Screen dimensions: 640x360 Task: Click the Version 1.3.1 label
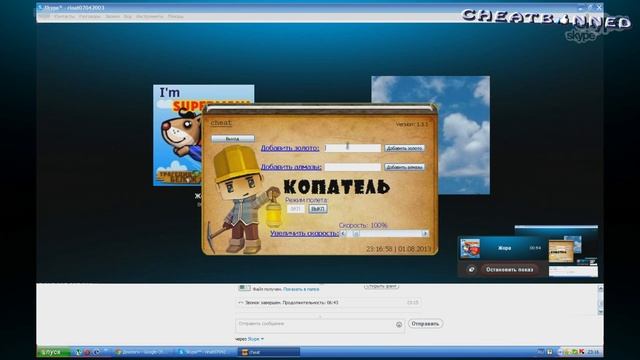411,124
